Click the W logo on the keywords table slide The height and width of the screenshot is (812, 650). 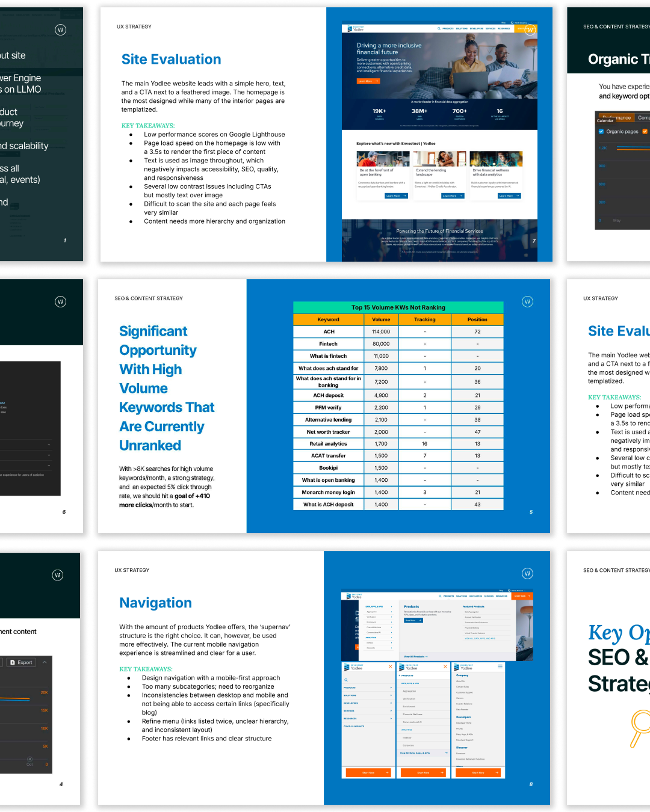click(x=528, y=301)
